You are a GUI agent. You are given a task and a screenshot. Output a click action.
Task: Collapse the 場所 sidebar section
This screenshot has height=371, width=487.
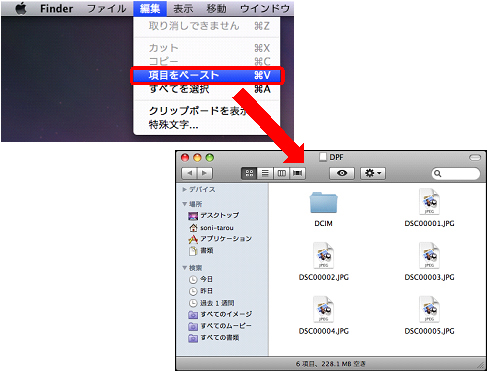[184, 203]
